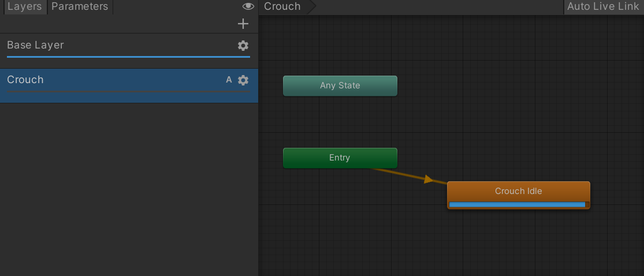Select the Crouch layer row
Viewport: 644px width, 276px height.
click(x=129, y=85)
